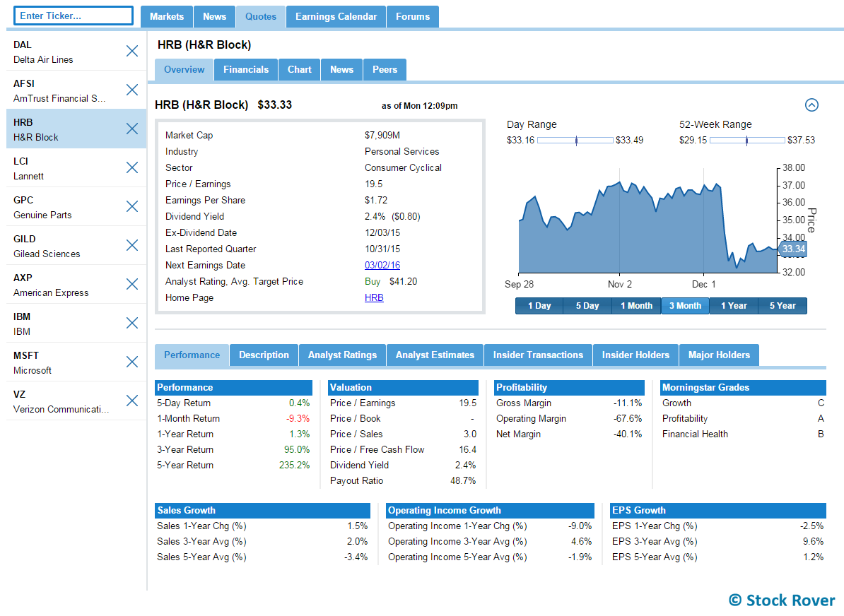Set chart period to 1 Month
This screenshot has width=844, height=616.
pyautogui.click(x=636, y=306)
